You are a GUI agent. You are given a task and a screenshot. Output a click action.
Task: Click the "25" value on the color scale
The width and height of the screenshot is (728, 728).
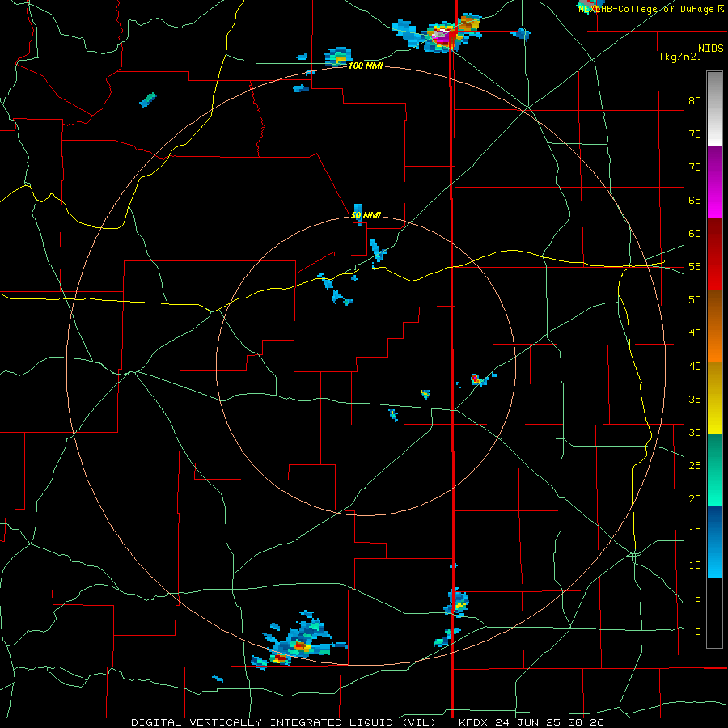[695, 465]
